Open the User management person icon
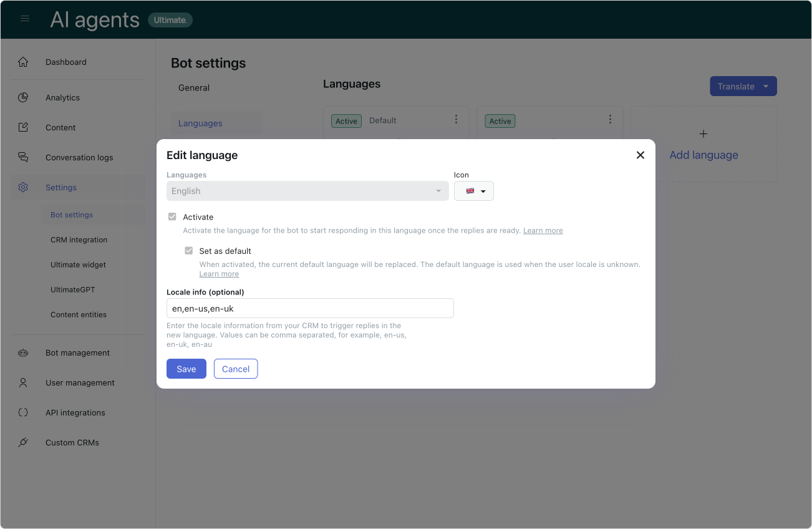The height and width of the screenshot is (529, 812). pos(23,382)
